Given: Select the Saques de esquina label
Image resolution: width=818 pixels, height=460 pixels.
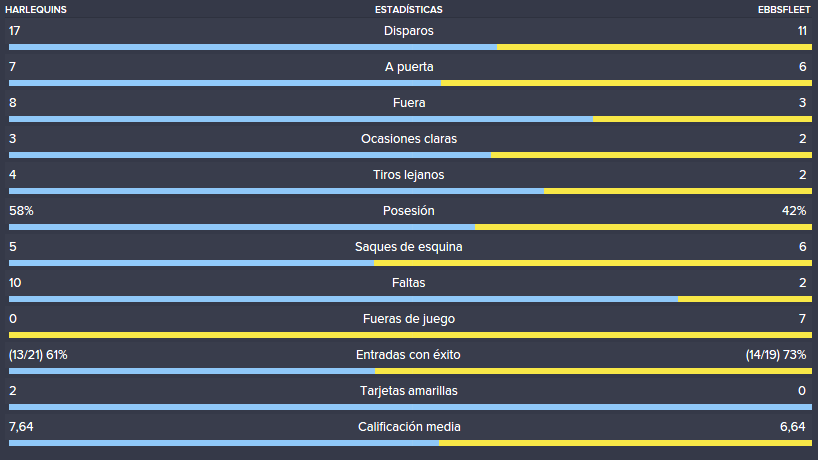Looking at the screenshot, I should click(408, 247).
